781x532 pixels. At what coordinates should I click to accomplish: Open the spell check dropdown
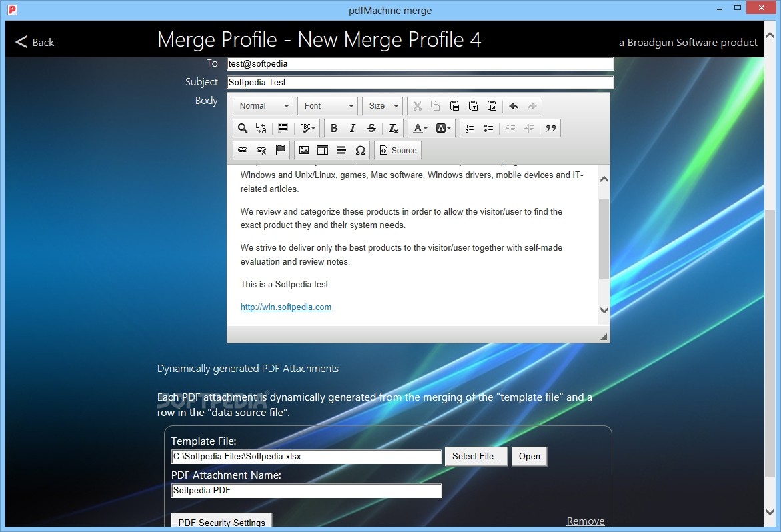(307, 129)
